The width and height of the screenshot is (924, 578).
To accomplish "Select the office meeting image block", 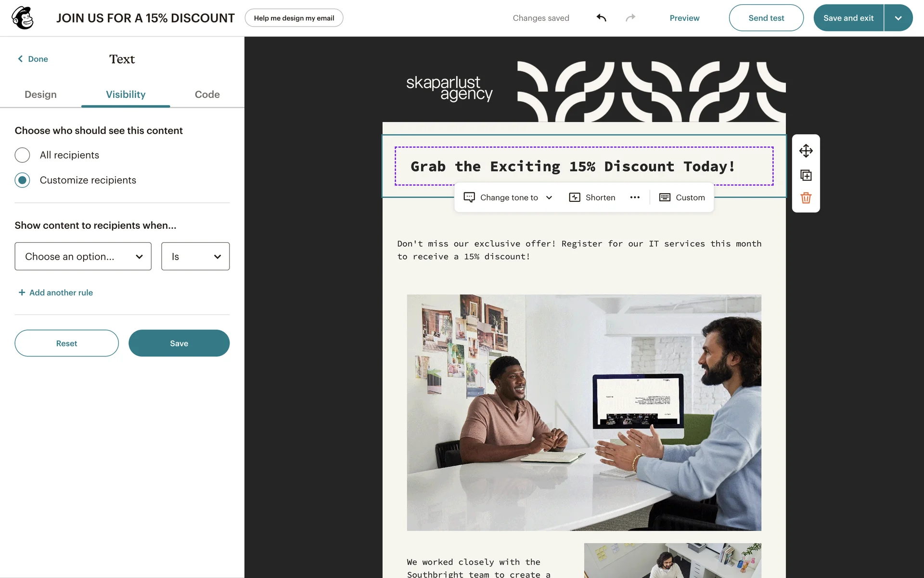I will 584,413.
